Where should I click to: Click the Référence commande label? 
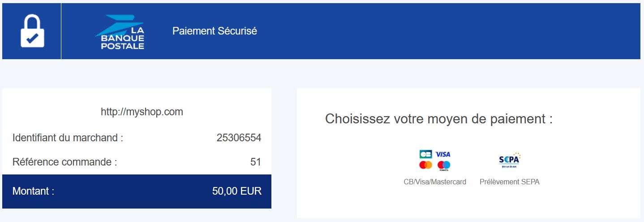(64, 162)
